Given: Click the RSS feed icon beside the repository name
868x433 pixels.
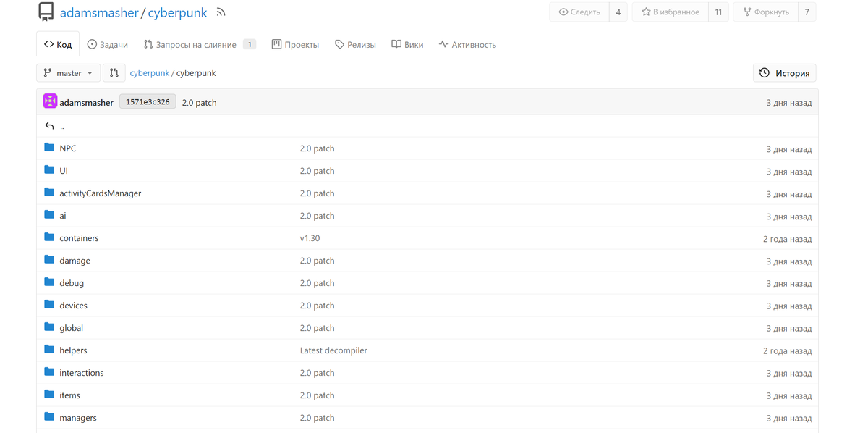Looking at the screenshot, I should pos(221,12).
